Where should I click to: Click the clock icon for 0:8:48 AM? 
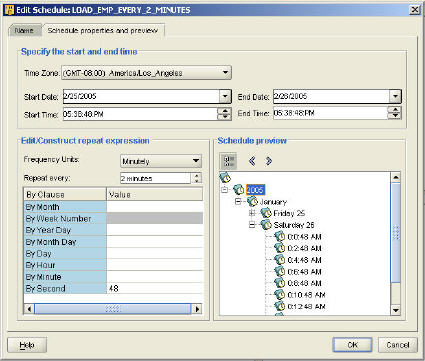pyautogui.click(x=280, y=283)
